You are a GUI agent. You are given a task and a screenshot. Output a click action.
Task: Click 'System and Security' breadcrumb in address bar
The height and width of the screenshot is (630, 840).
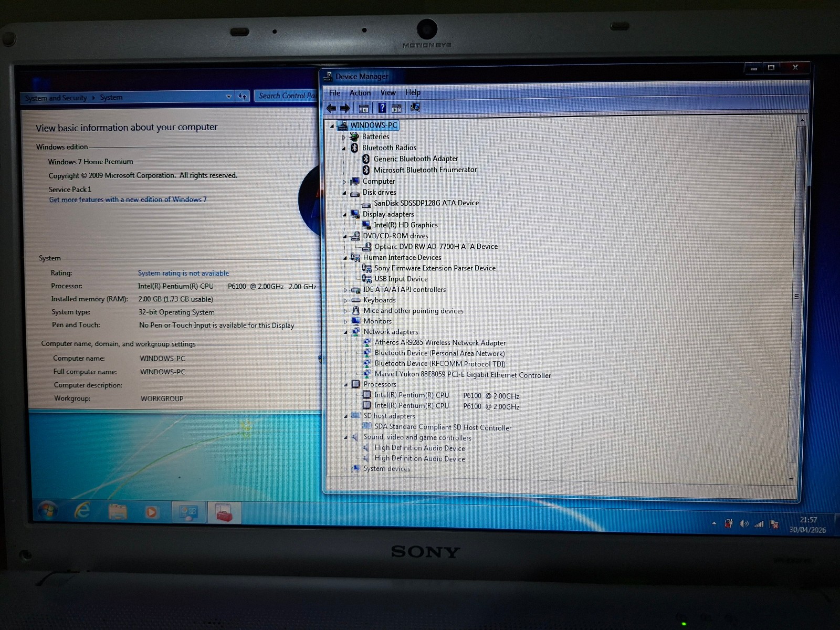56,98
